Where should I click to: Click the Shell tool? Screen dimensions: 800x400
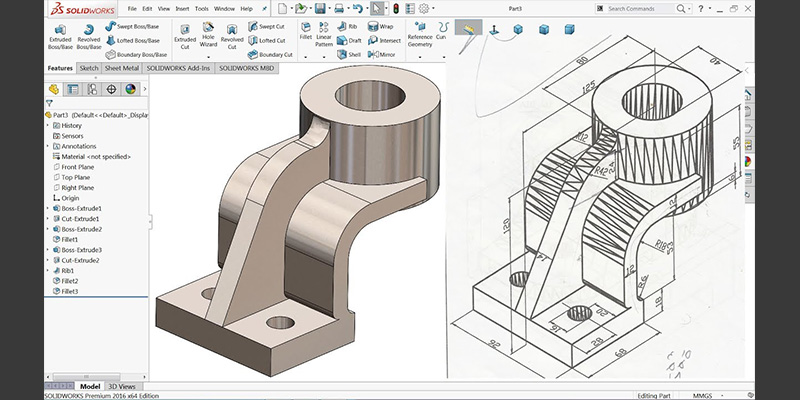(x=349, y=55)
